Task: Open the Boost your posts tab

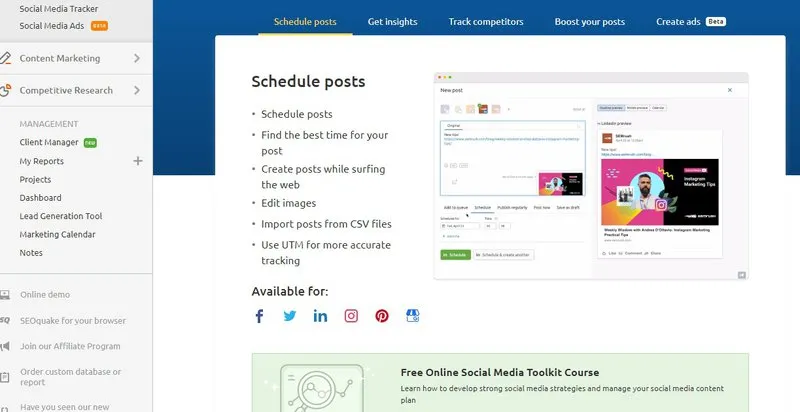Action: tap(590, 22)
